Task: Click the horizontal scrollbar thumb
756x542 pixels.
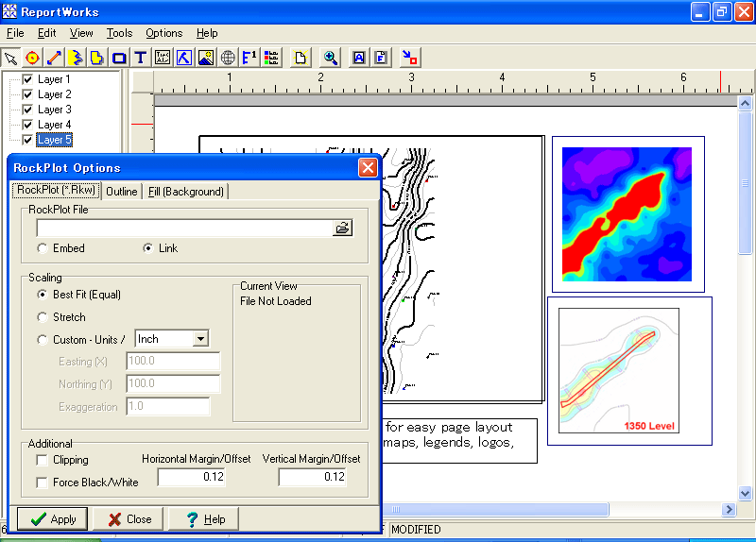Action: point(495,509)
